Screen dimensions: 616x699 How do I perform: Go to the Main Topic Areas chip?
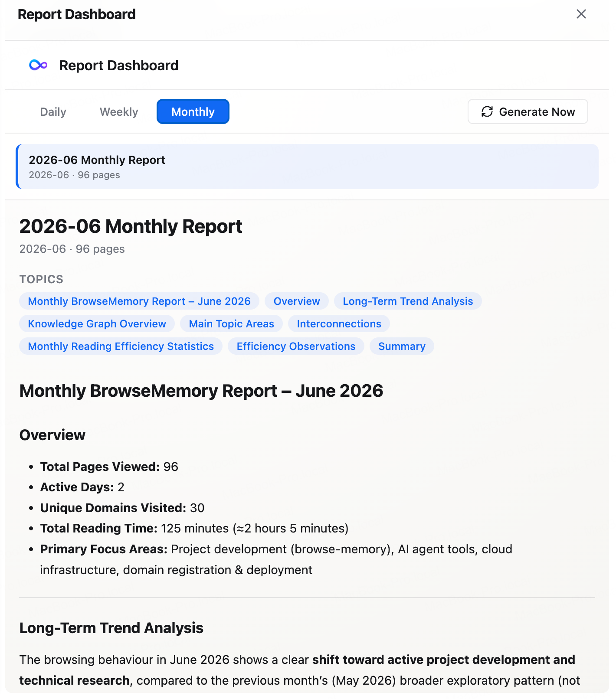point(232,323)
